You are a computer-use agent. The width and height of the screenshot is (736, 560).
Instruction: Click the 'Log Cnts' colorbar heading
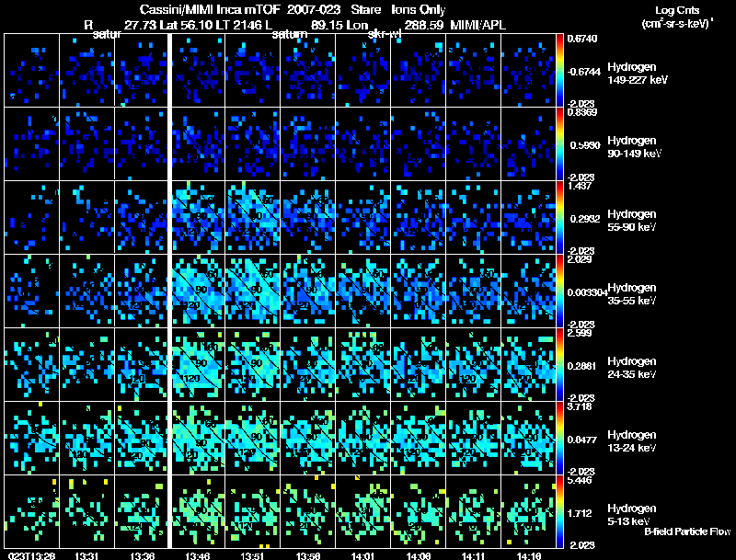(x=677, y=10)
